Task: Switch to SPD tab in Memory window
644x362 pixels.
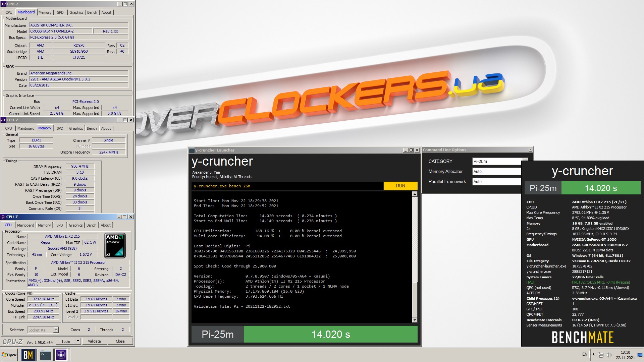Action: 60,128
